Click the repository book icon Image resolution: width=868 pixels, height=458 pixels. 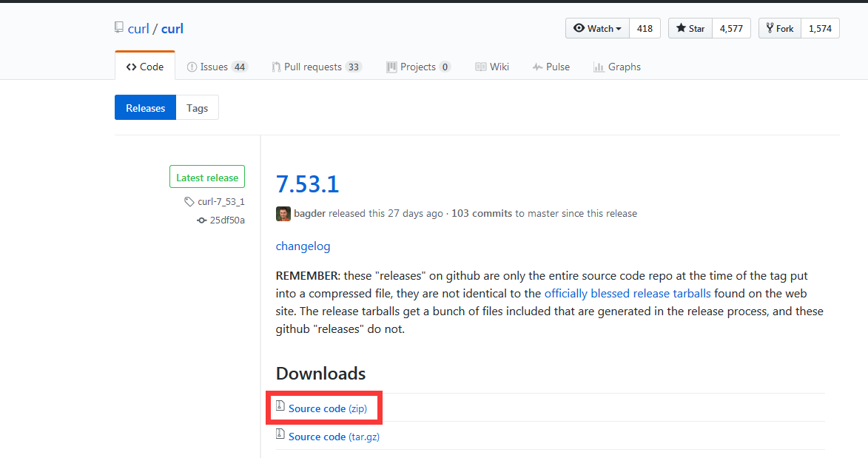119,27
